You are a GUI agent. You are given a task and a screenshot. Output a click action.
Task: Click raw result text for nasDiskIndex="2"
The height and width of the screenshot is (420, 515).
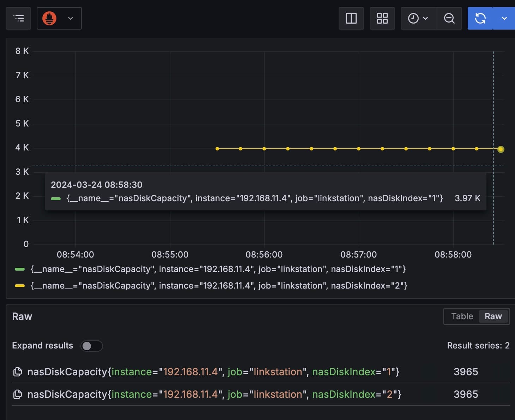pos(214,394)
